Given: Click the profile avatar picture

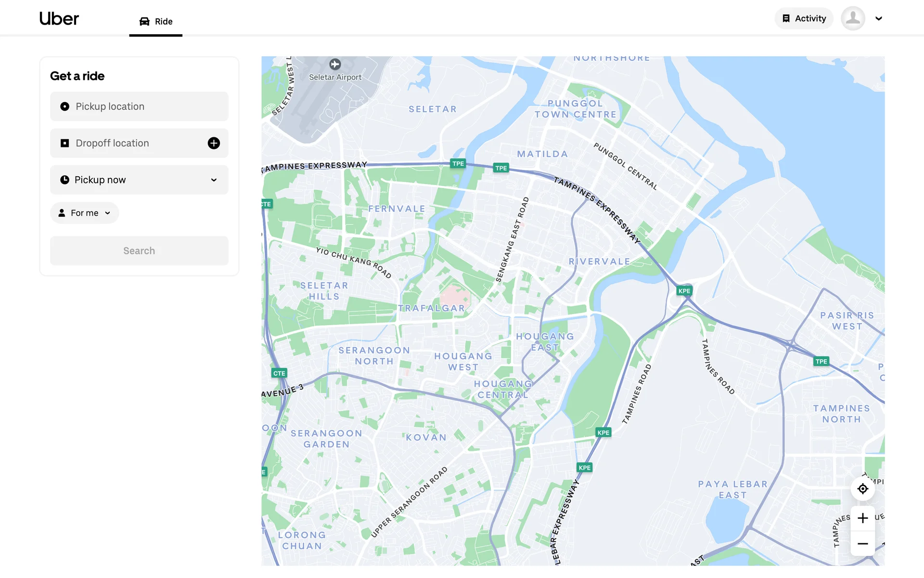Looking at the screenshot, I should point(853,19).
